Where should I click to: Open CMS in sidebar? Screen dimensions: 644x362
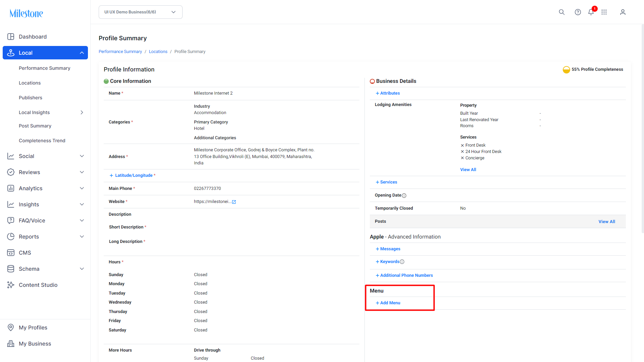point(25,253)
